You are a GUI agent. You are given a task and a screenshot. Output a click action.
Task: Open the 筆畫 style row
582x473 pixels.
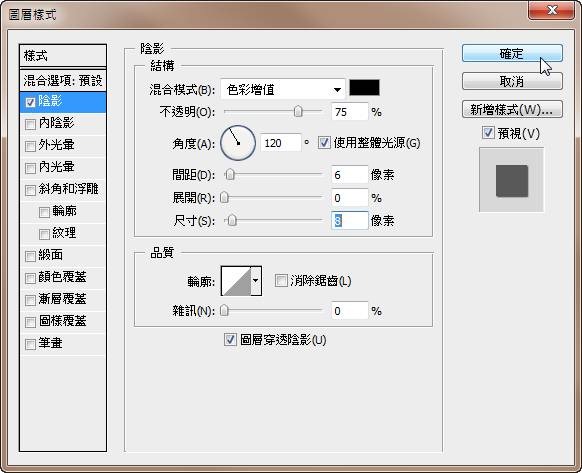tap(63, 343)
